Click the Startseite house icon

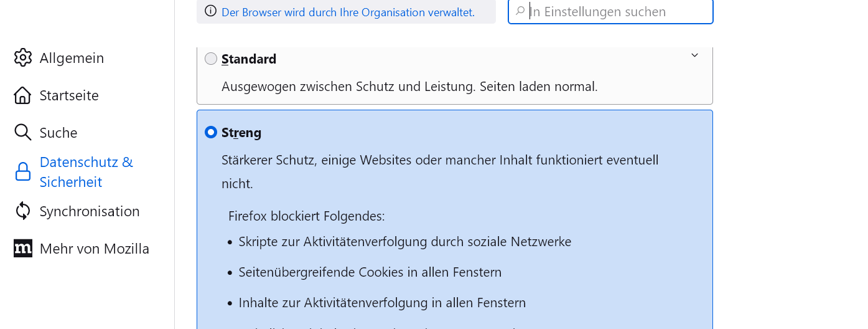(x=23, y=95)
